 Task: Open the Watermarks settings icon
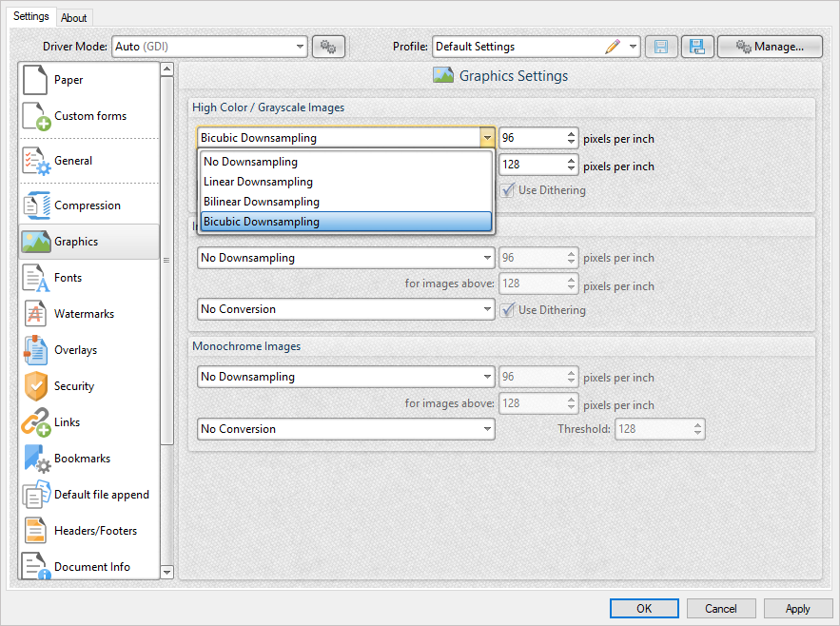coord(35,314)
